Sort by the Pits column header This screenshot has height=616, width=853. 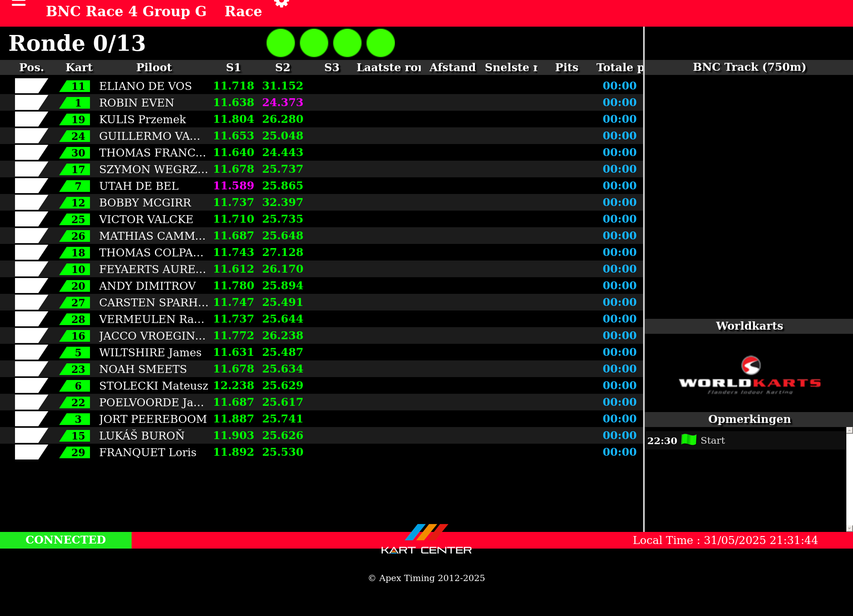tap(566, 67)
